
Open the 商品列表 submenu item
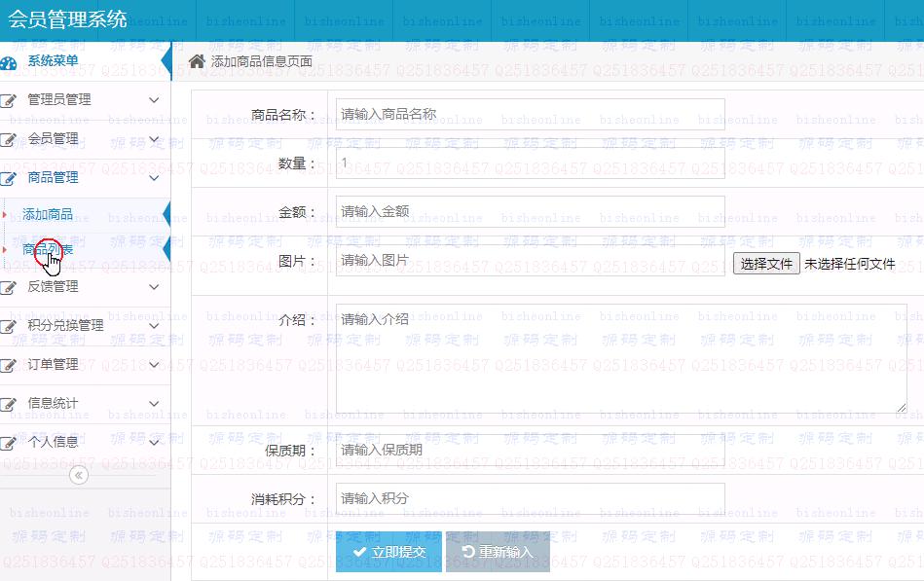[x=48, y=250]
